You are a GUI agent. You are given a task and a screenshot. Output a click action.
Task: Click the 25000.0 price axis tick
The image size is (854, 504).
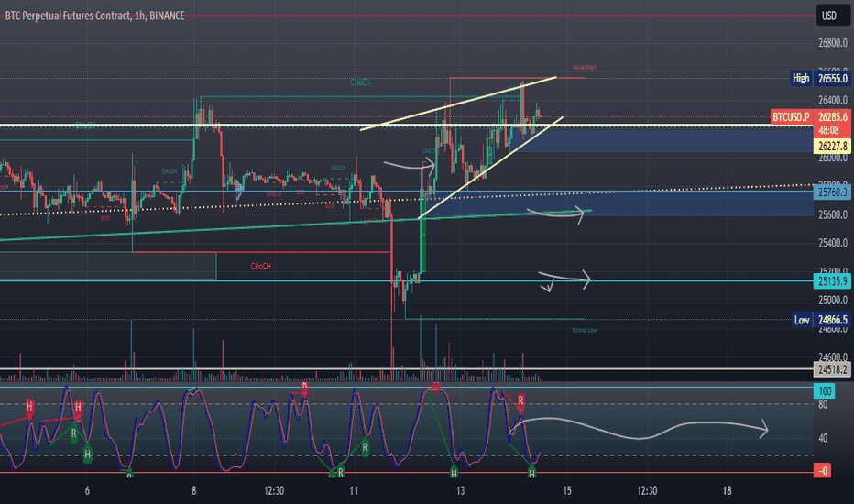(833, 301)
